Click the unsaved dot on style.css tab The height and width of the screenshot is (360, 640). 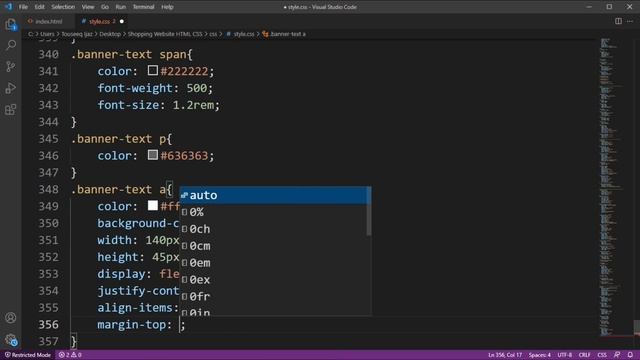[x=122, y=21]
